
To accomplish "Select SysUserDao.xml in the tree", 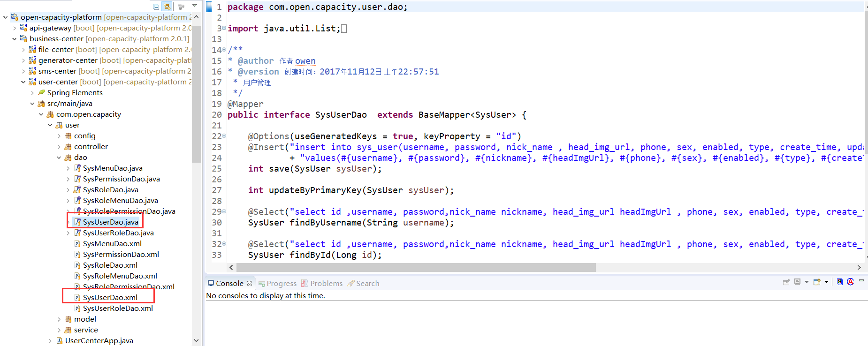I will [110, 298].
